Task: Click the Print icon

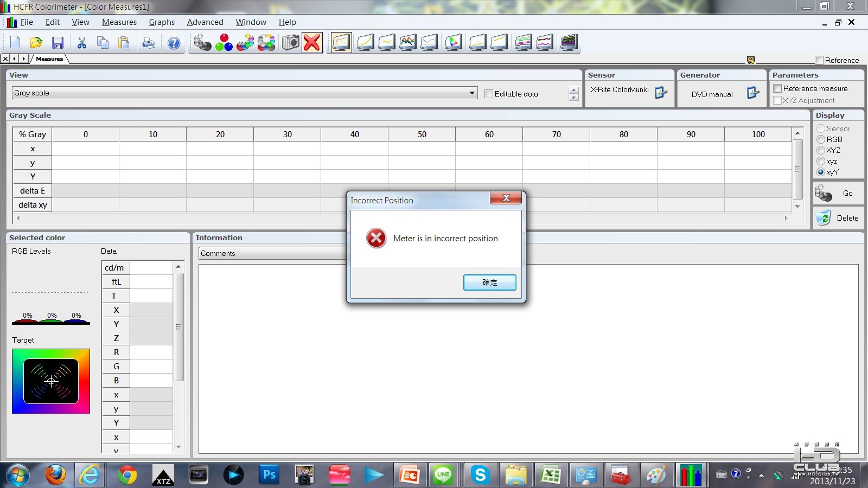Action: pyautogui.click(x=148, y=43)
